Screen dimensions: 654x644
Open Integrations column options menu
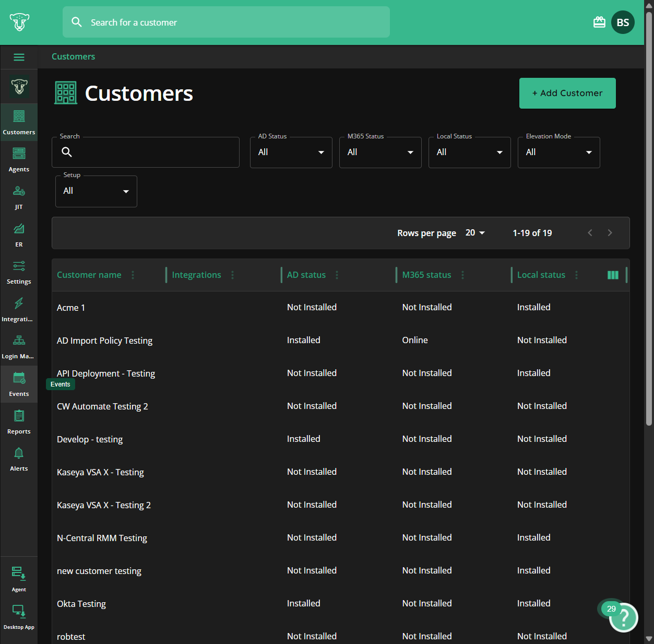232,275
